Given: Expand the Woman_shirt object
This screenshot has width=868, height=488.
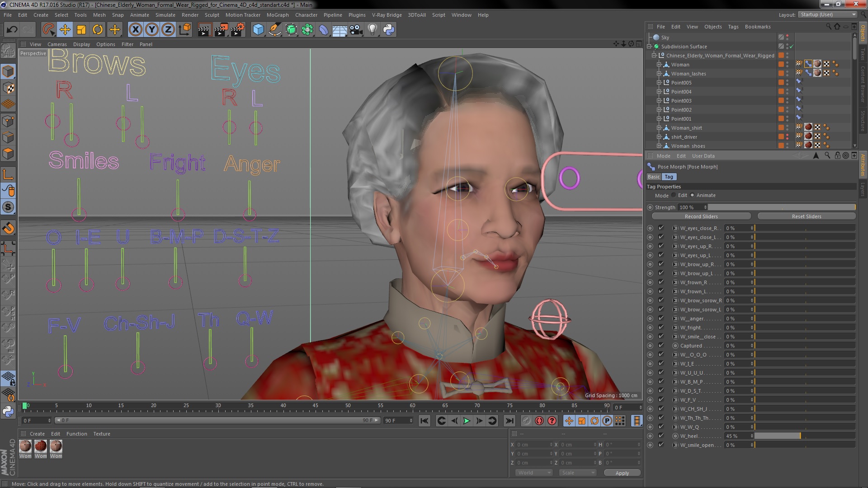Looking at the screenshot, I should click(659, 128).
